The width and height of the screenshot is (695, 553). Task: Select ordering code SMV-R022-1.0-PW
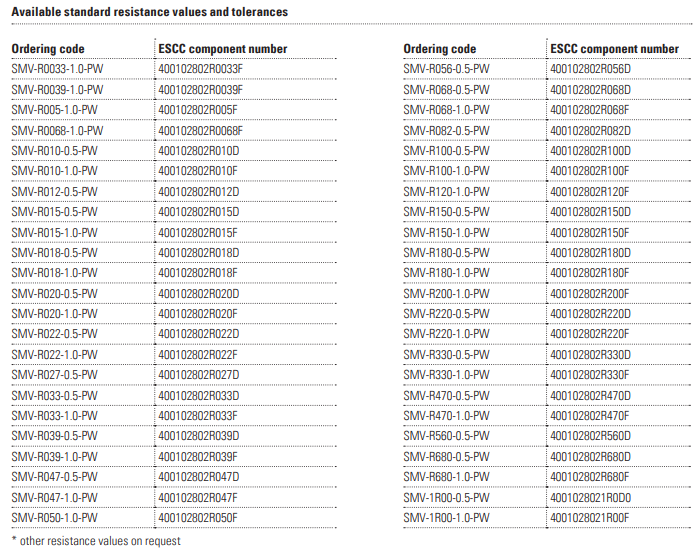point(55,355)
